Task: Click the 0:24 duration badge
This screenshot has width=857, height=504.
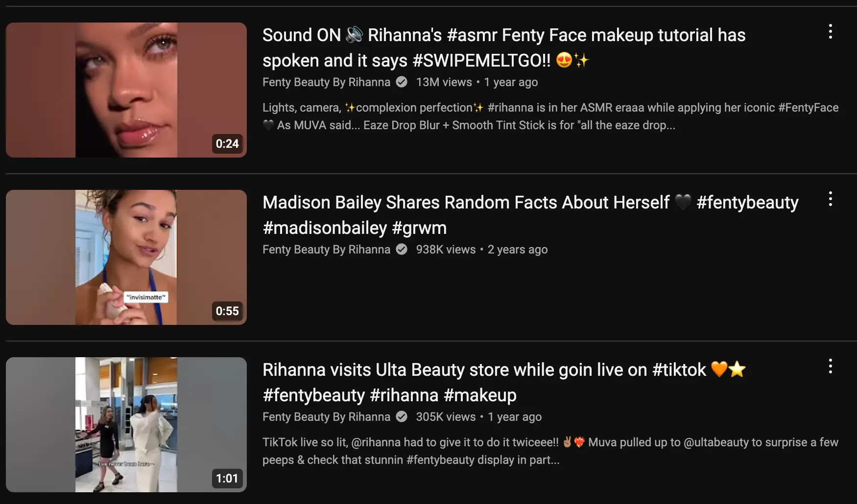Action: (x=227, y=144)
